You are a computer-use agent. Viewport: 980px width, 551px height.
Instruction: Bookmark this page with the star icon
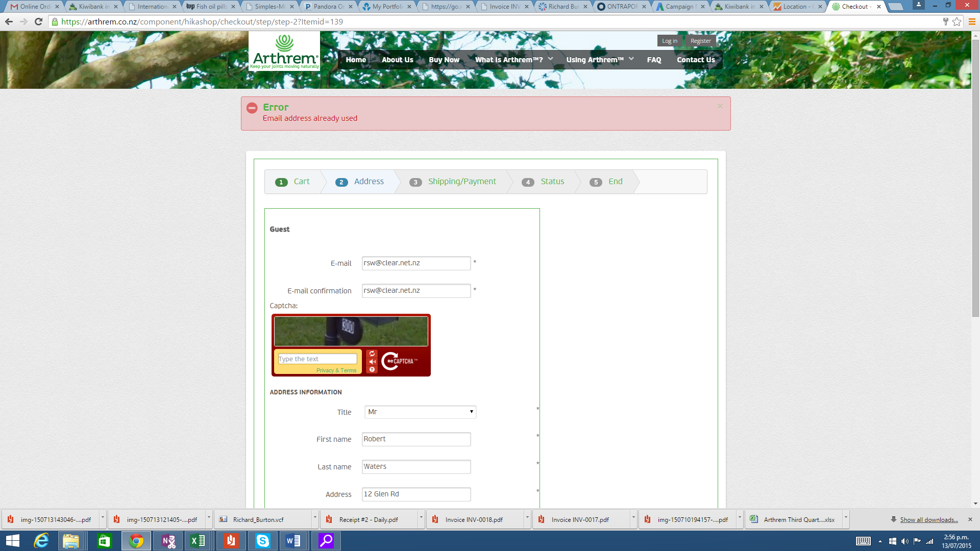click(957, 21)
